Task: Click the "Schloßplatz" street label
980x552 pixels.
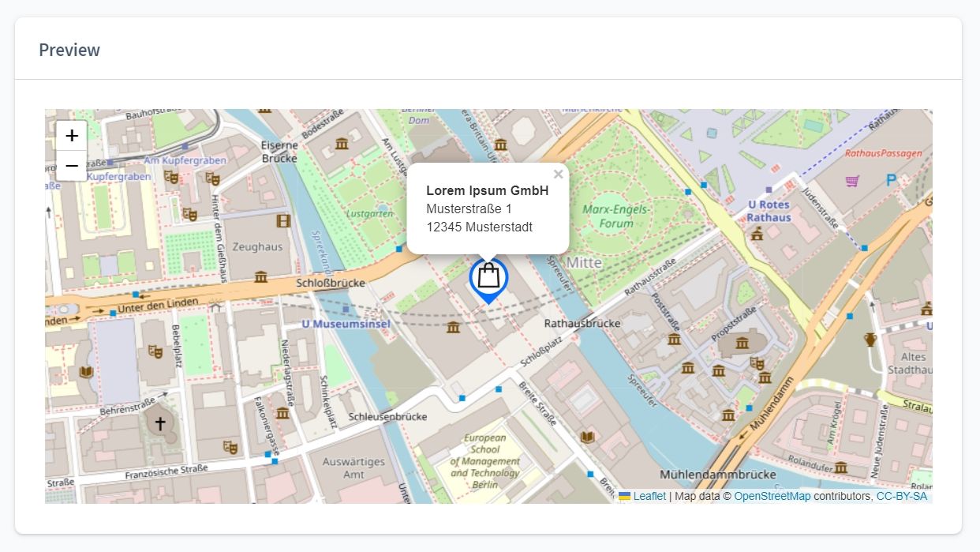Action: 541,354
